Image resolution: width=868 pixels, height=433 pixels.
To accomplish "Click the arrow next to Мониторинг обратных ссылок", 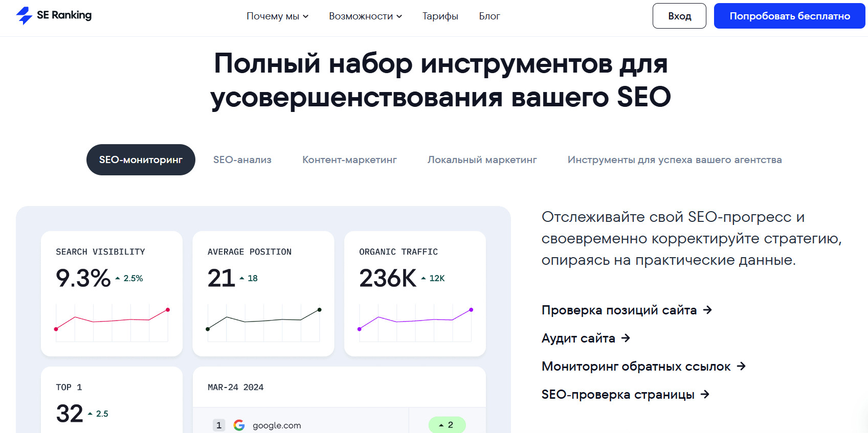I will coord(741,366).
